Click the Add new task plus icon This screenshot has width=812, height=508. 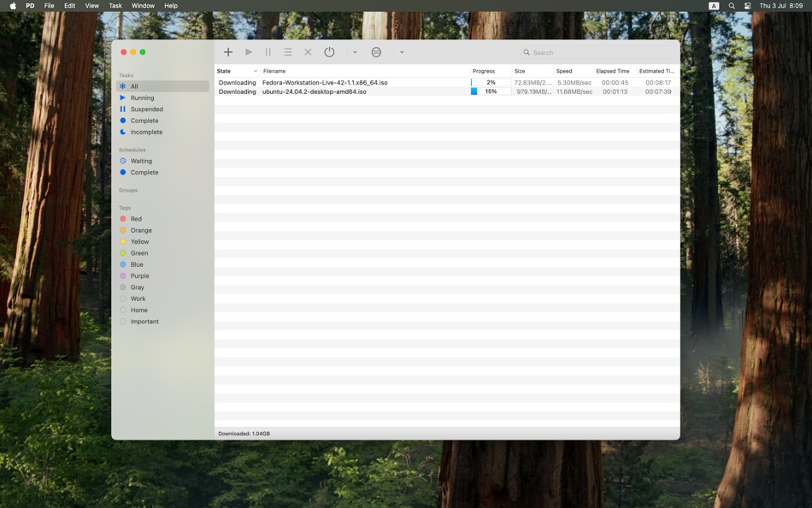click(x=228, y=52)
